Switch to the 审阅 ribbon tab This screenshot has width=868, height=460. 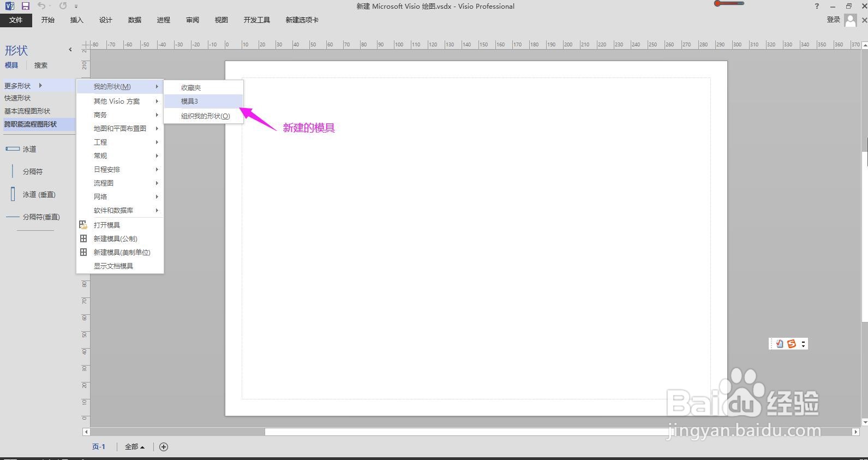193,20
